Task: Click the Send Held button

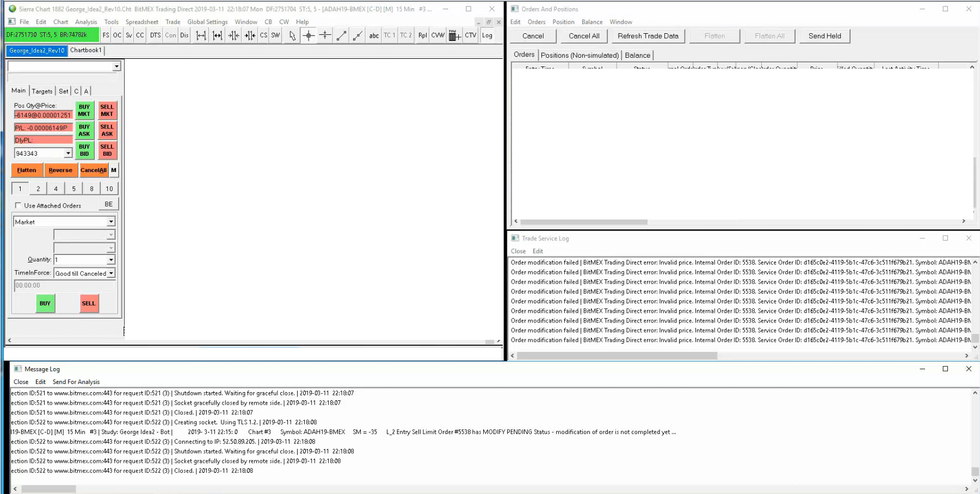Action: tap(824, 36)
